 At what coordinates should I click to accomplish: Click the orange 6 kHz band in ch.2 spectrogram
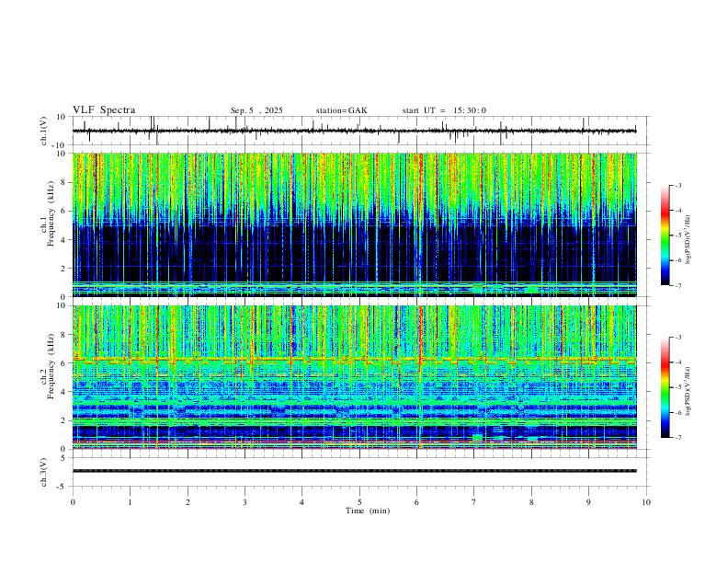(x=354, y=360)
